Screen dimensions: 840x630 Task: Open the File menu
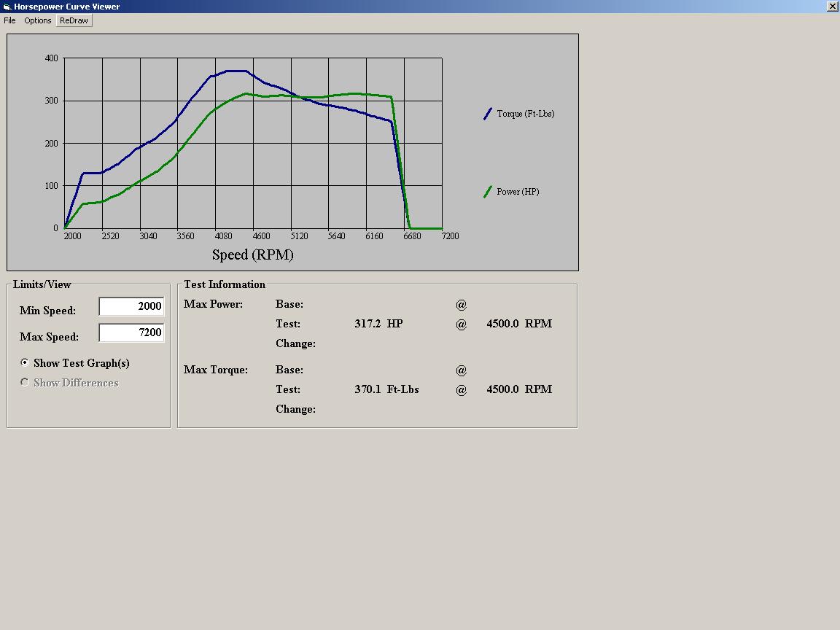9,20
